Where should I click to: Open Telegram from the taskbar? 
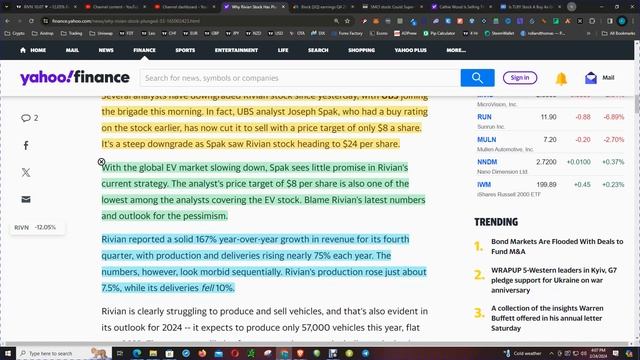click(365, 353)
